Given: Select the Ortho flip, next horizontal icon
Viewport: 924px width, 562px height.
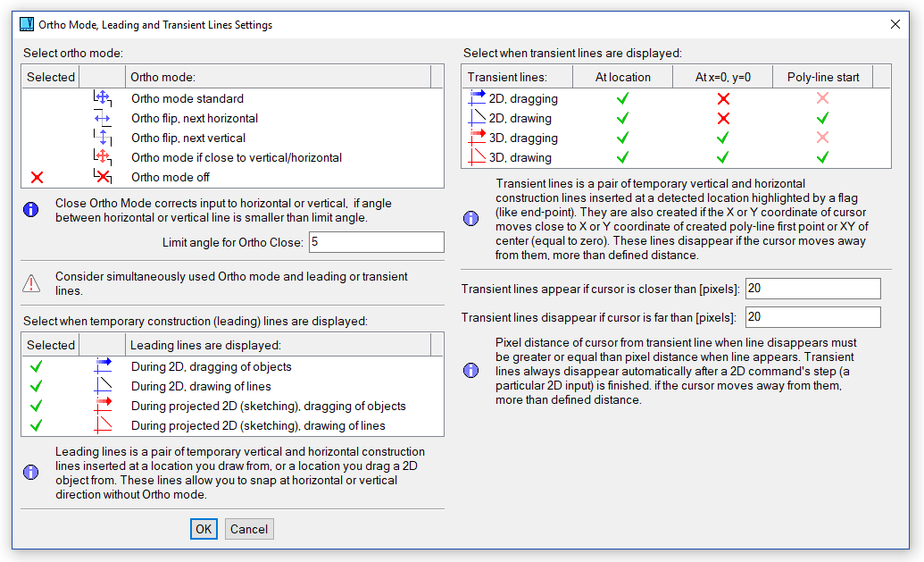Looking at the screenshot, I should tap(102, 118).
